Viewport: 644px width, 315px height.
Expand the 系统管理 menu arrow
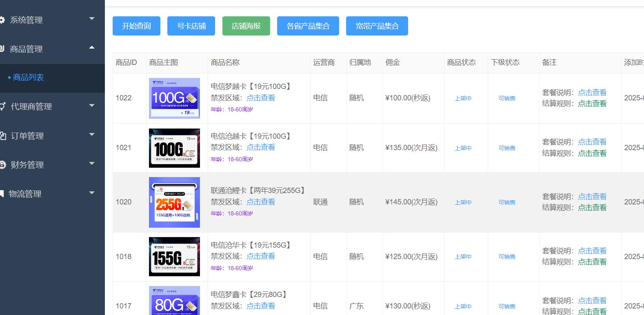(x=92, y=19)
